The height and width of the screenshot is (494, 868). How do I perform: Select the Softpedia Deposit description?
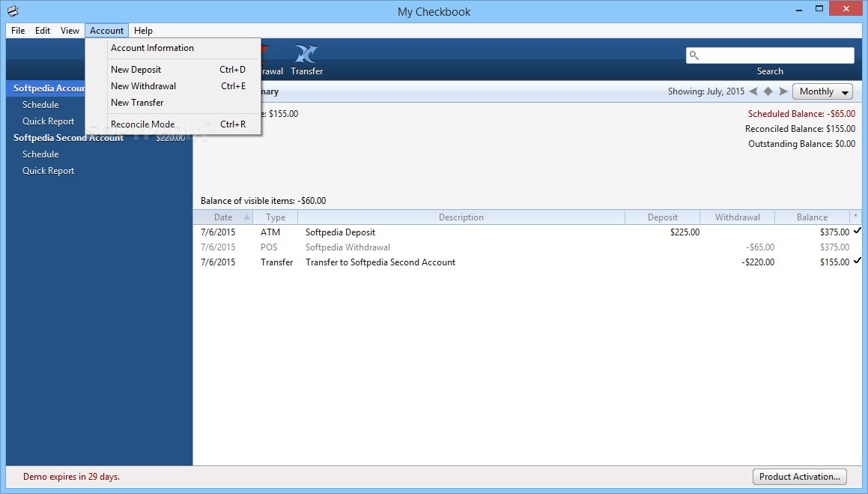tap(341, 232)
